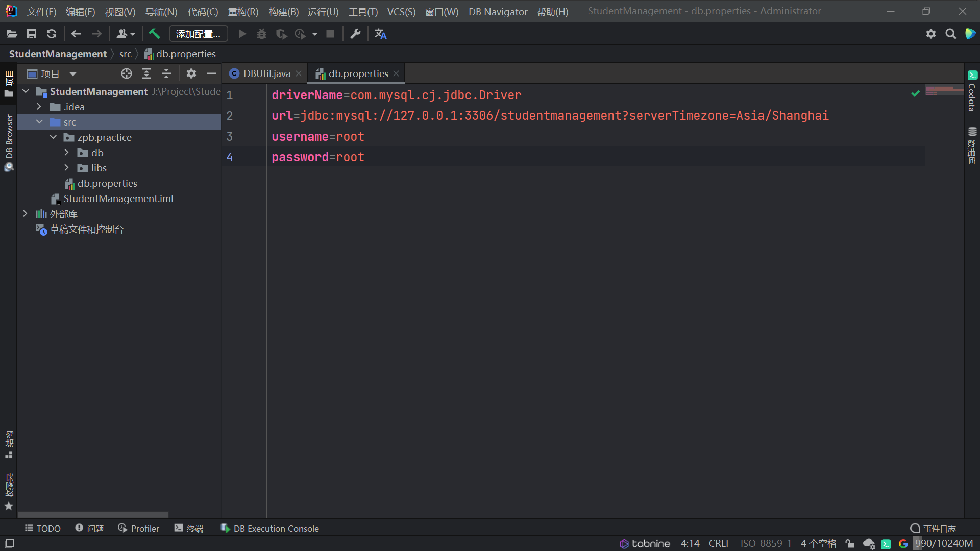Click the Build project hammer icon
This screenshot has height=551, width=980.
tap(154, 34)
